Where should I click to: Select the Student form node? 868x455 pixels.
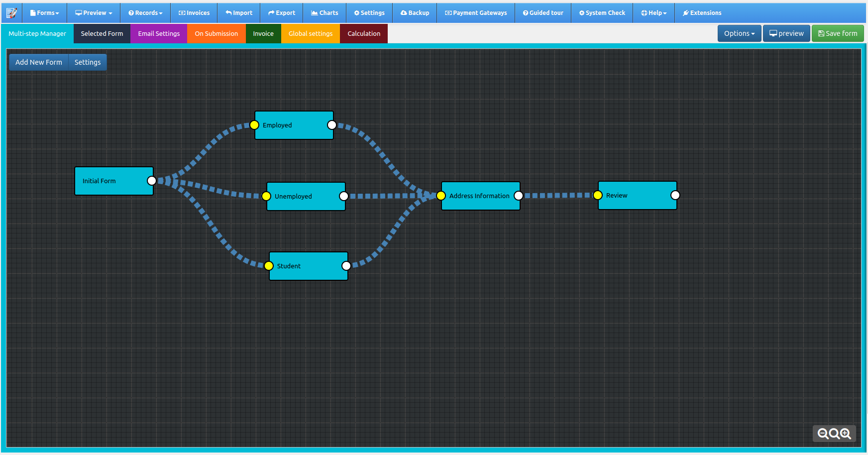(x=309, y=266)
